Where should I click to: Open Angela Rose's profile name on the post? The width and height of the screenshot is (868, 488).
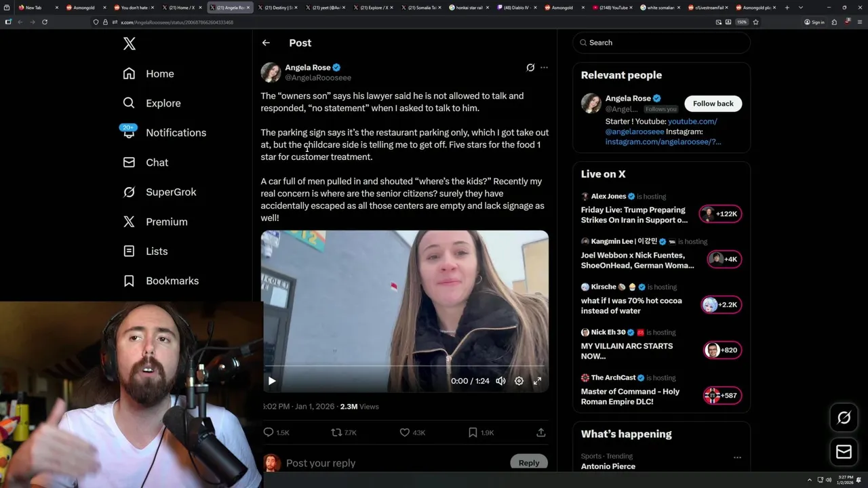pyautogui.click(x=307, y=68)
